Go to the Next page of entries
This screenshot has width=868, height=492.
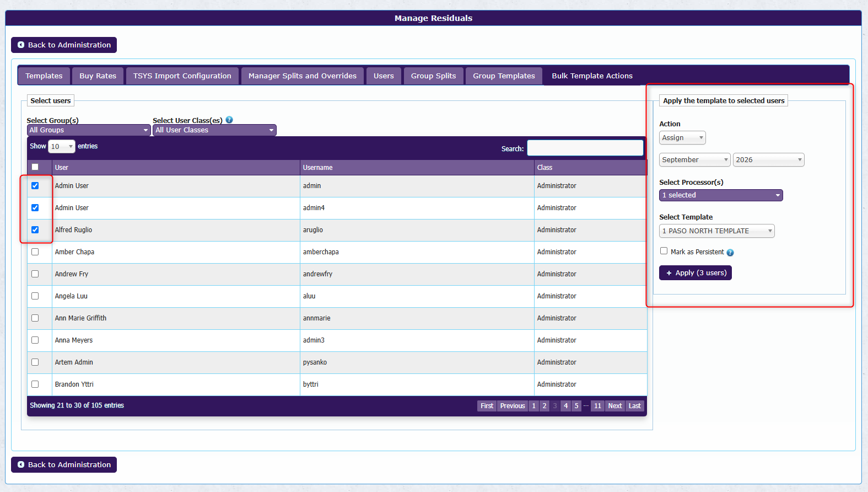click(615, 406)
